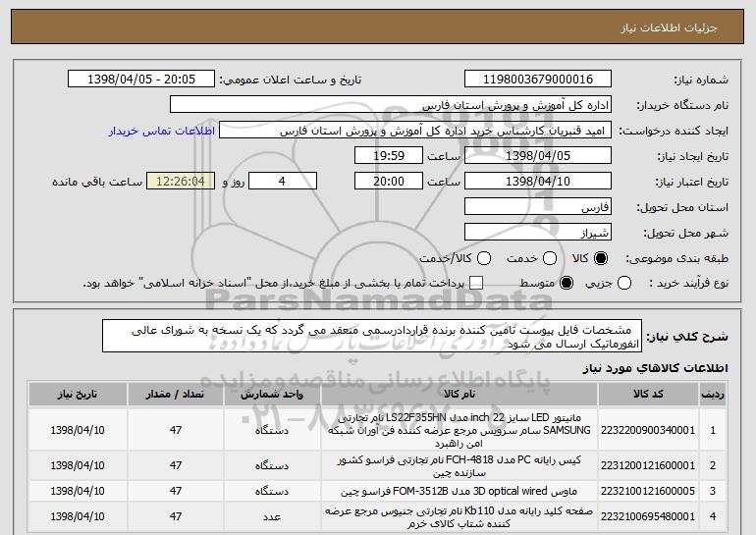Click the remaining time countdown field
This screenshot has width=756, height=535.
point(181,182)
